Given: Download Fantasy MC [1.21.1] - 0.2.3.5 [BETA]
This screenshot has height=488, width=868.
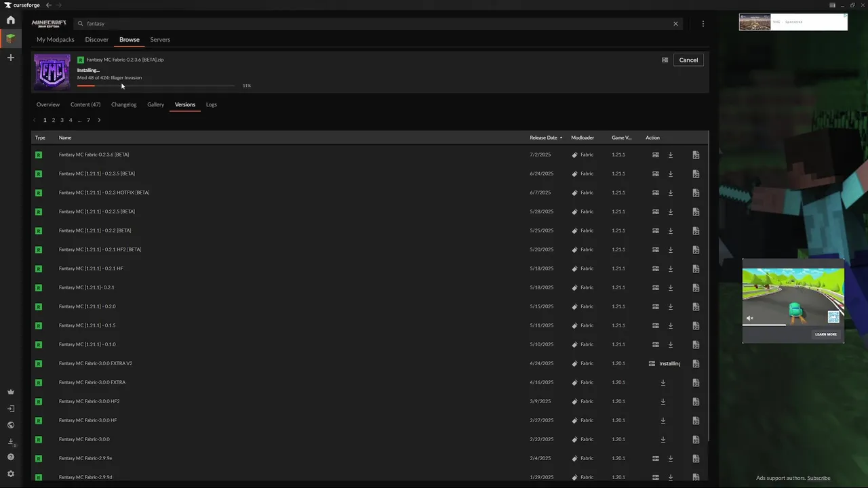Looking at the screenshot, I should click(670, 174).
